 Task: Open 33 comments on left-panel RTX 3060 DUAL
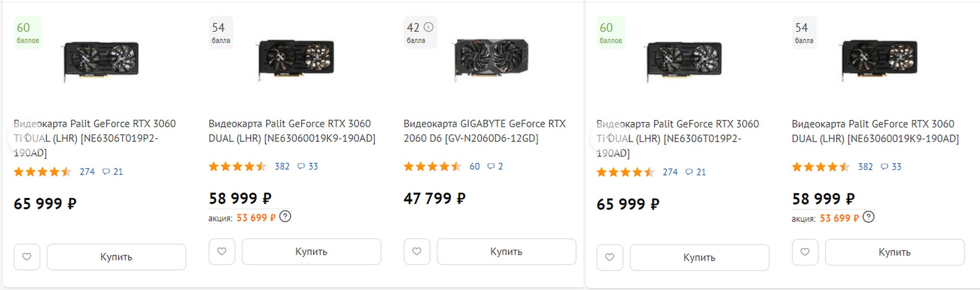(308, 166)
